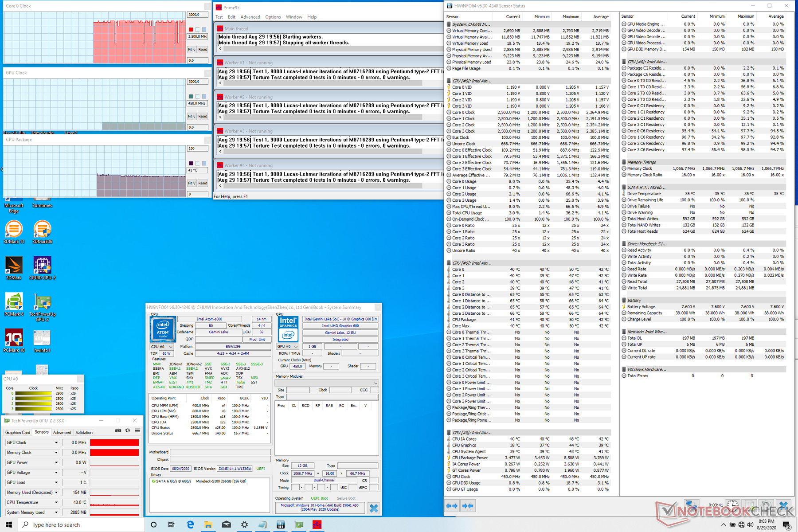The image size is (798, 532).
Task: Open the GPU Load sensor dropdown in GPU-Z
Action: [56, 482]
